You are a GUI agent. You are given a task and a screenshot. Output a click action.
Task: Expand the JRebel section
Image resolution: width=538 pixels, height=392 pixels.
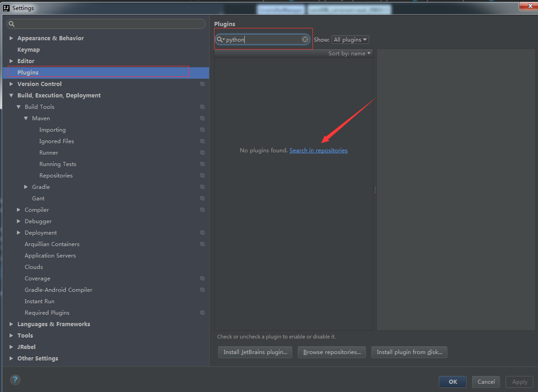click(x=11, y=347)
